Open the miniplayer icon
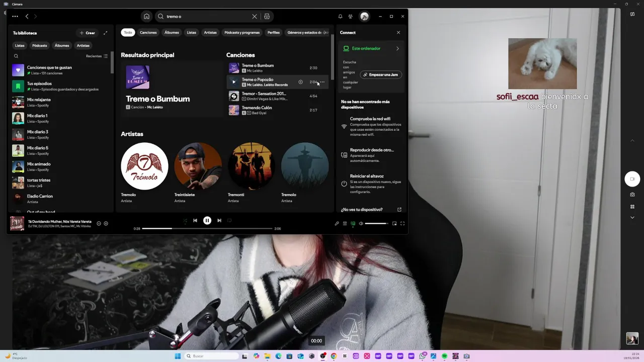 394,223
